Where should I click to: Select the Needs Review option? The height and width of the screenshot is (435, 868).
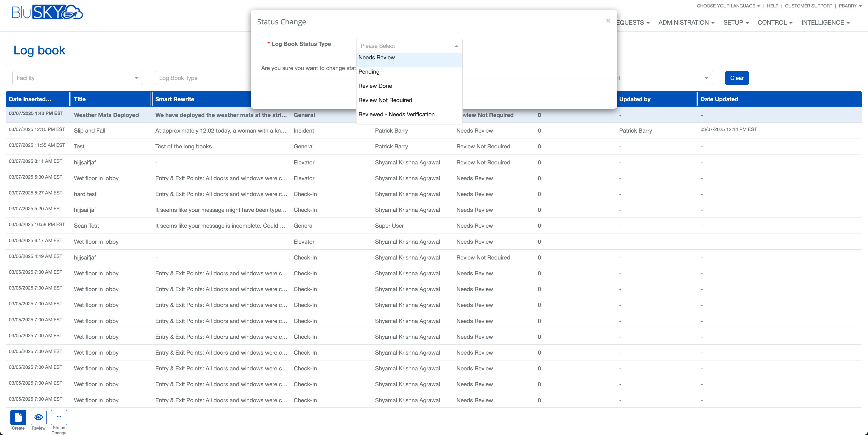point(376,58)
